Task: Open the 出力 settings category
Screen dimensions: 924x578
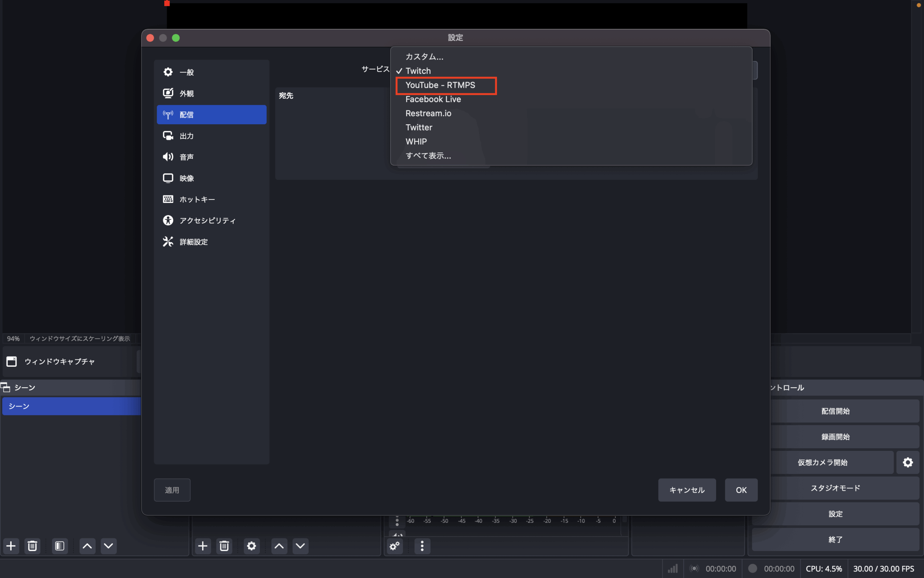Action: pos(212,136)
